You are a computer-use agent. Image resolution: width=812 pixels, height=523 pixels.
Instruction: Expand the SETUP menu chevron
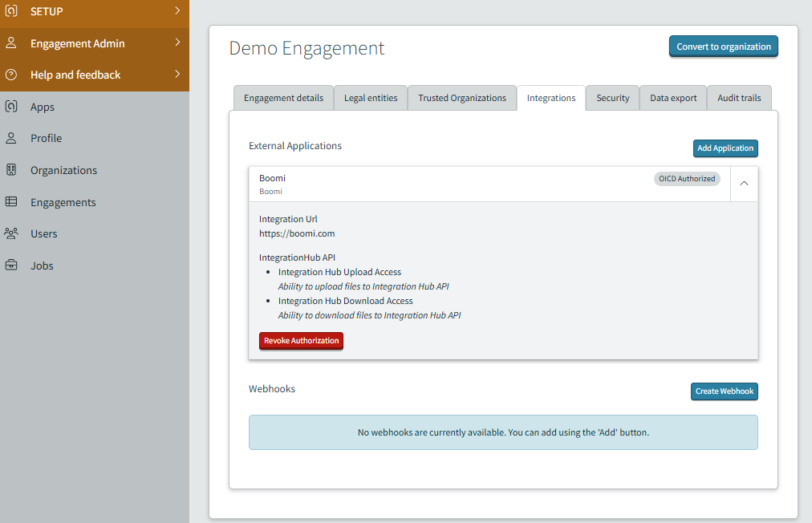pos(177,11)
